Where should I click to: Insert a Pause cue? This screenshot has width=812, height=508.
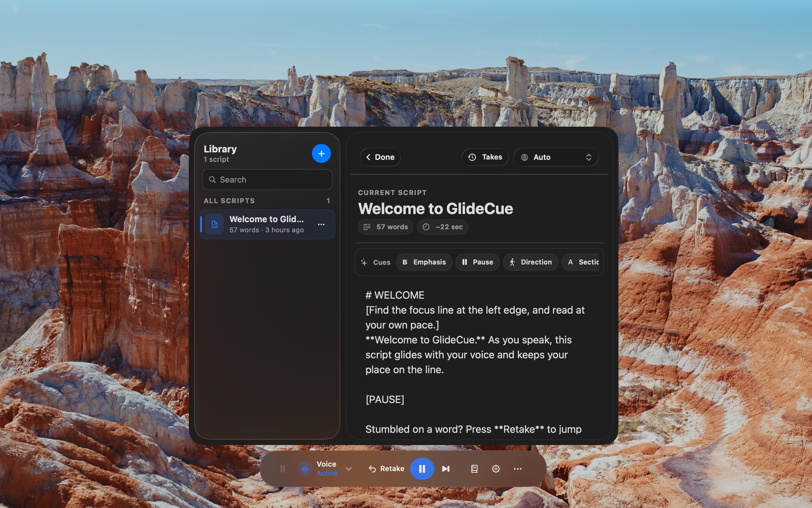coord(477,262)
